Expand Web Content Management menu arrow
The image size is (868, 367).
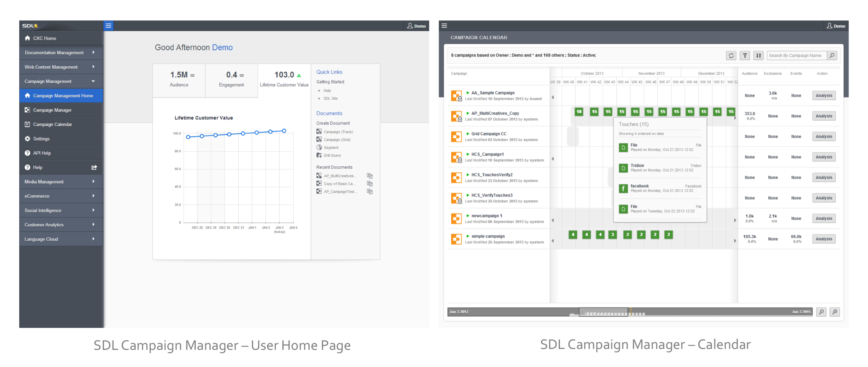[93, 67]
